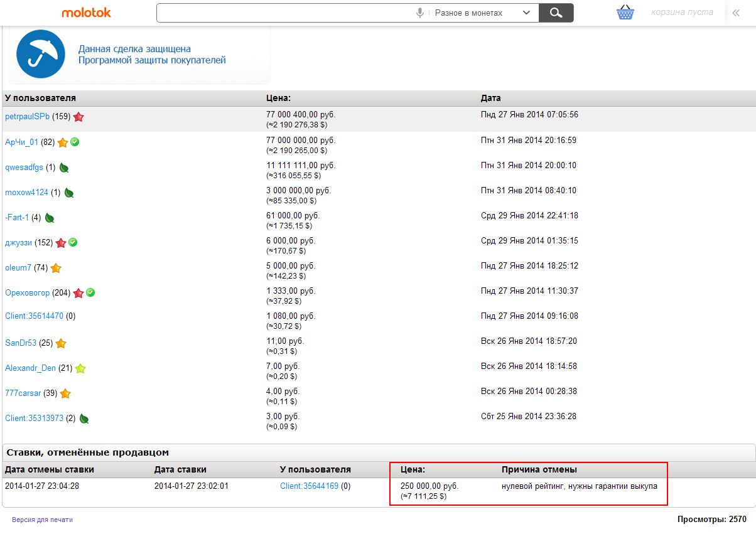This screenshot has width=756, height=534.
Task: Click the green leaf icon beside qwesadfgs
Action: pos(64,168)
